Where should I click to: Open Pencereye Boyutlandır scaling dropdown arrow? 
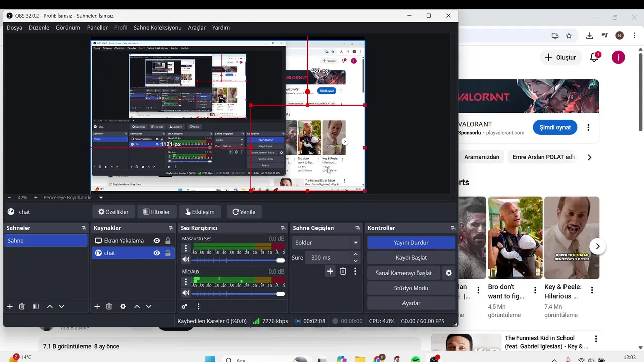(x=101, y=198)
